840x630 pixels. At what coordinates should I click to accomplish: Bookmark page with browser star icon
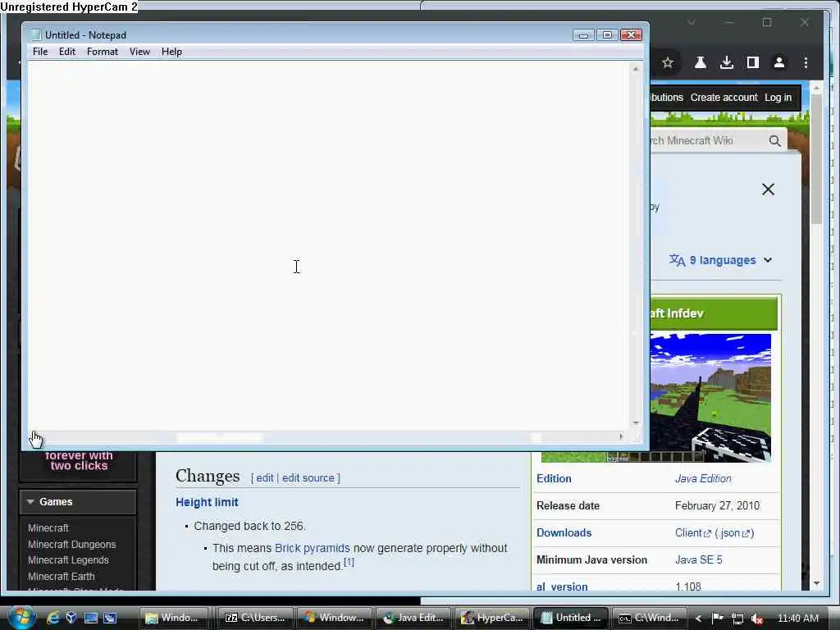[x=668, y=62]
